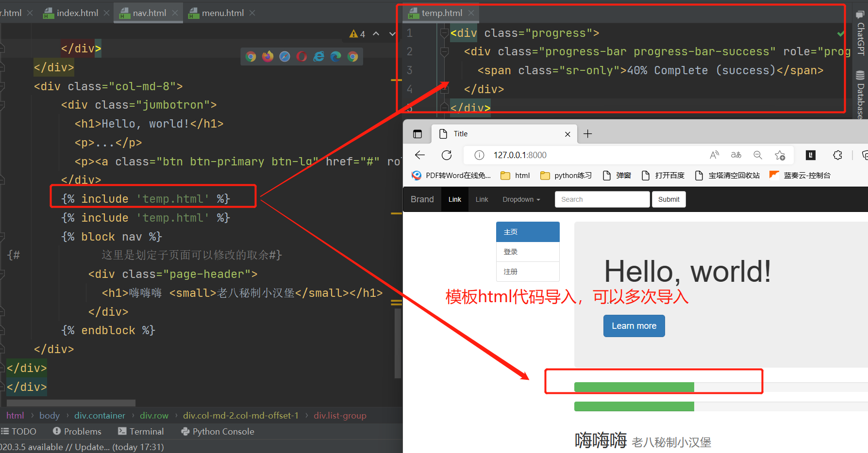
Task: Open the ChatGPT side tool window
Action: coord(860,33)
